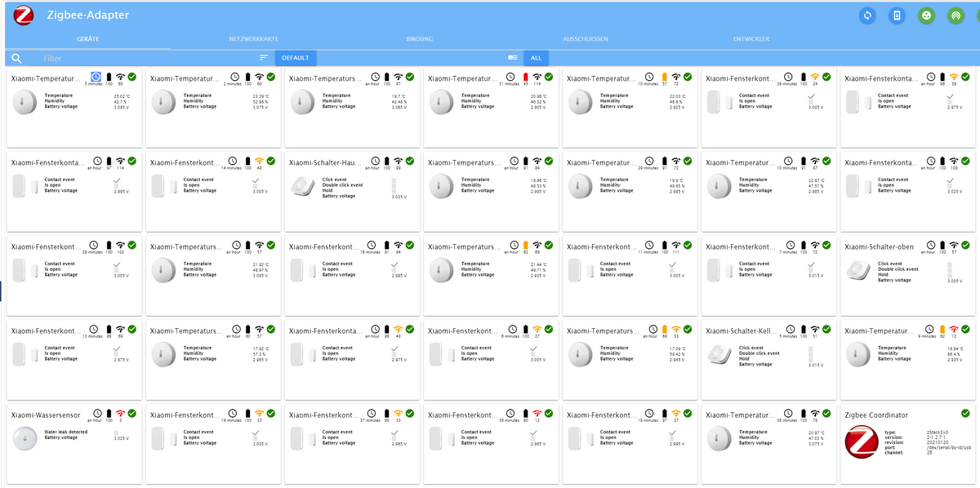
Task: Click red battery icon on 20.98 °C card
Action: point(526,77)
